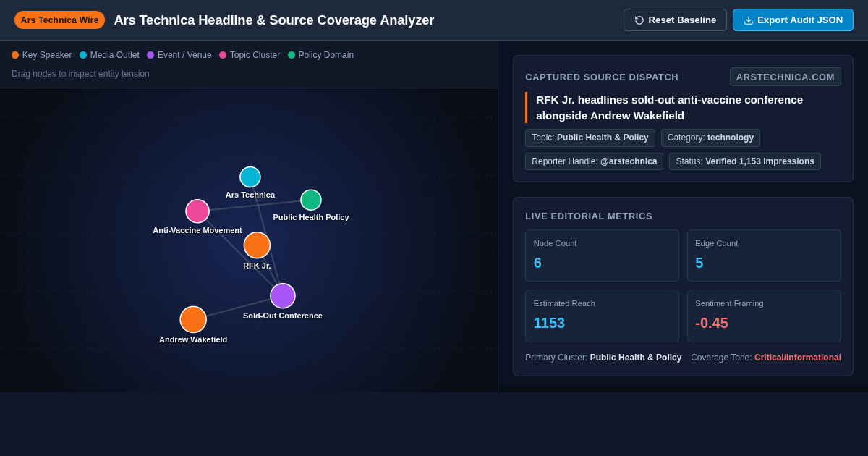The width and height of the screenshot is (868, 456).
Task: Click the Estimated Reach value 1153
Action: [x=549, y=323]
